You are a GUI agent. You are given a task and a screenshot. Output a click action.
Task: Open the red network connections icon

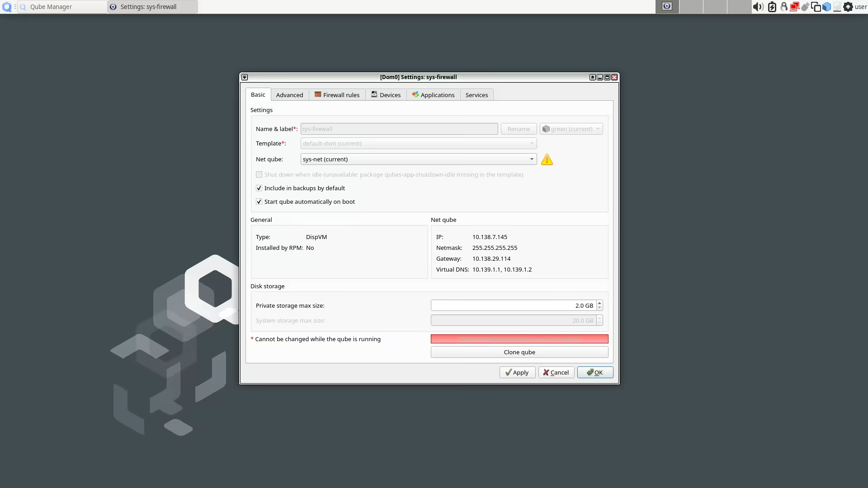(794, 7)
